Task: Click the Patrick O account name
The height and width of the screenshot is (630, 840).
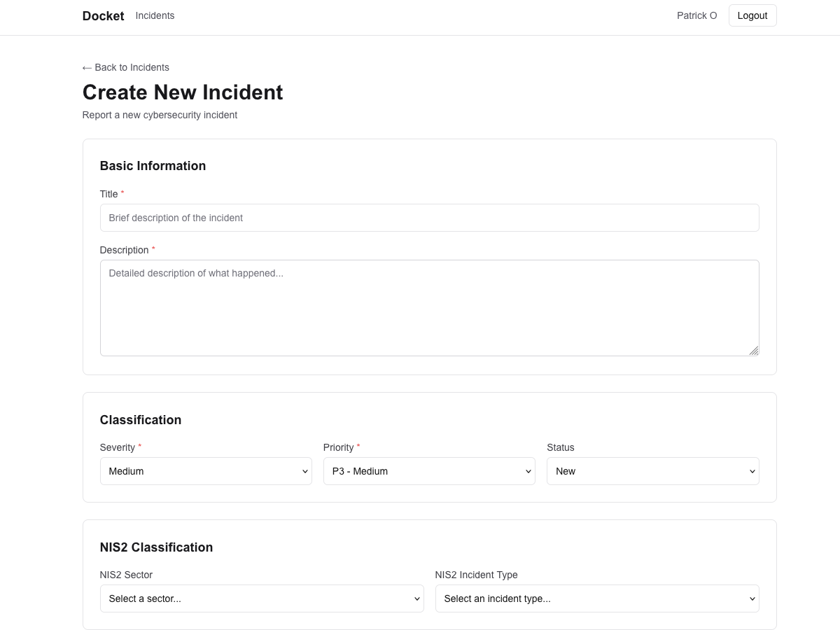Action: pyautogui.click(x=696, y=15)
